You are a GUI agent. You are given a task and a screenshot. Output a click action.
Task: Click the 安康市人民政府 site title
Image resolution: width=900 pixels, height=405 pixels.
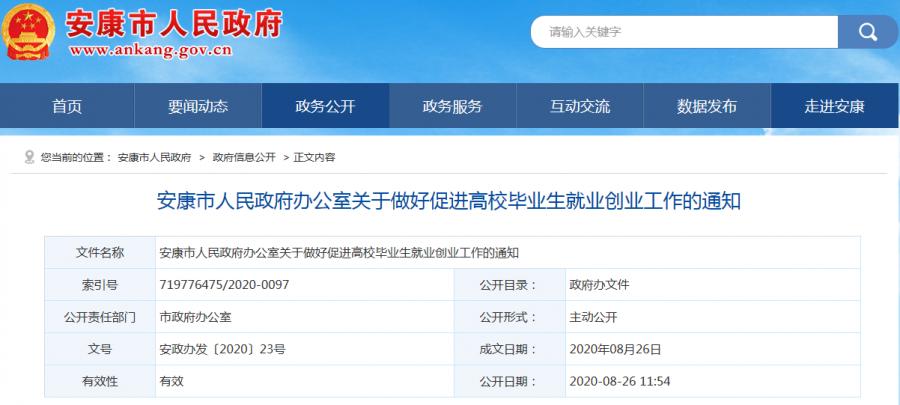pos(174,24)
